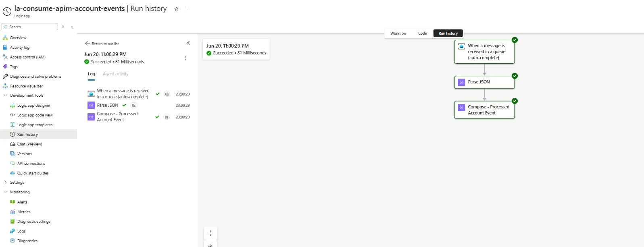Screen dimensions: 644x247
Task: Click Diagnostic settings label
Action: pos(34,222)
